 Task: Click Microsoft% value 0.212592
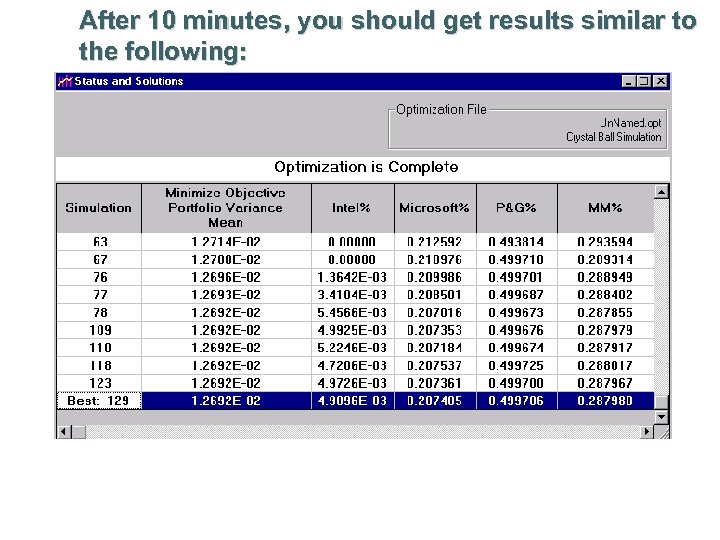pyautogui.click(x=434, y=242)
